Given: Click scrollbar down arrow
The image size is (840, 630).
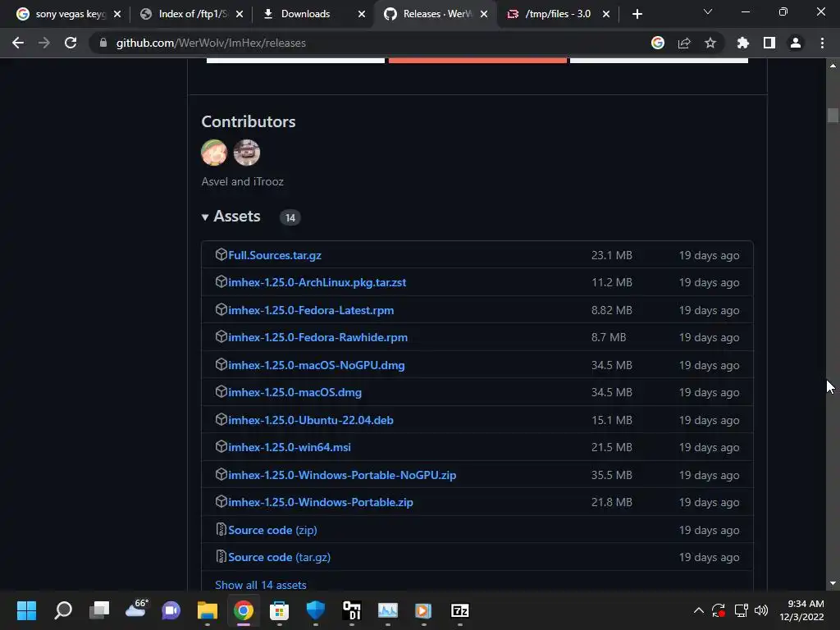Looking at the screenshot, I should coord(833,583).
